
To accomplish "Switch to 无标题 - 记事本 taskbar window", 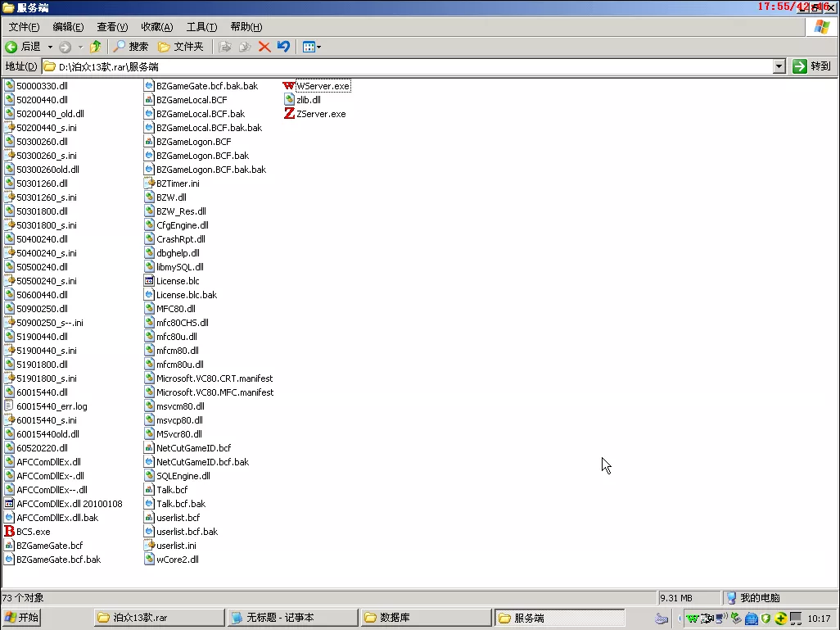I will [292, 618].
